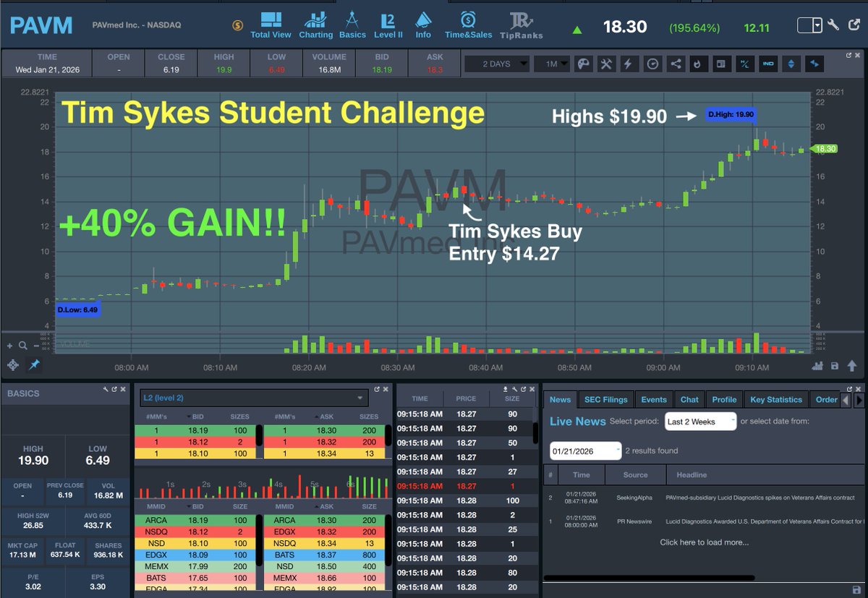Open the chart drawing tools wrench icon

(x=606, y=64)
